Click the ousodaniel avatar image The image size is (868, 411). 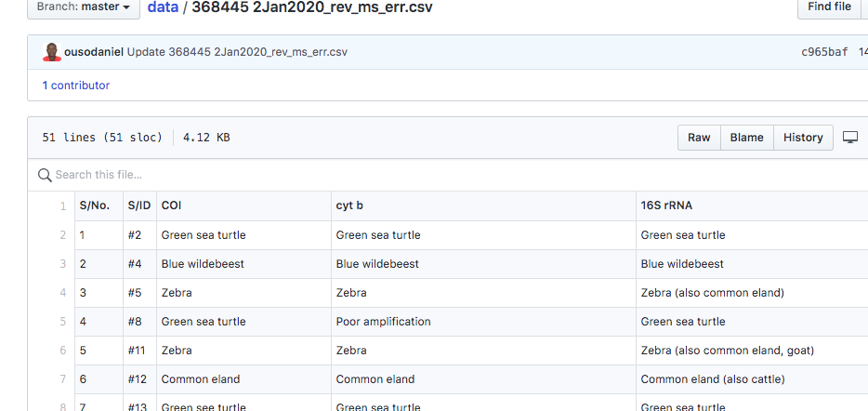pos(52,52)
